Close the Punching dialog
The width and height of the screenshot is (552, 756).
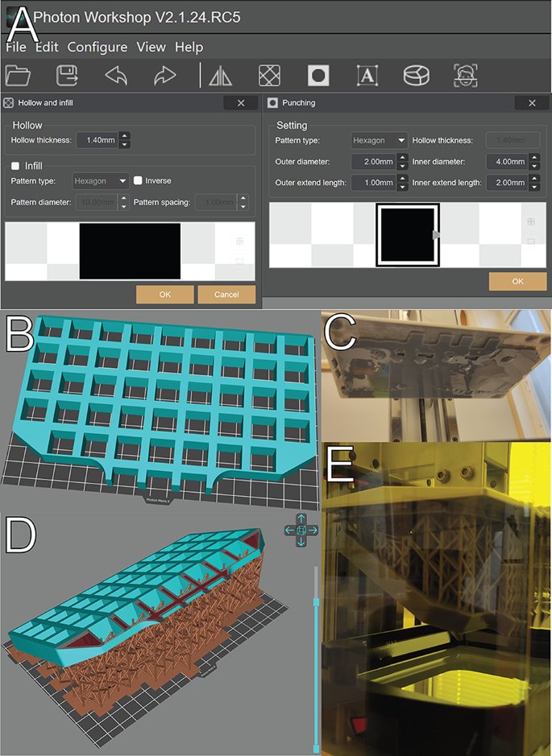coord(532,103)
